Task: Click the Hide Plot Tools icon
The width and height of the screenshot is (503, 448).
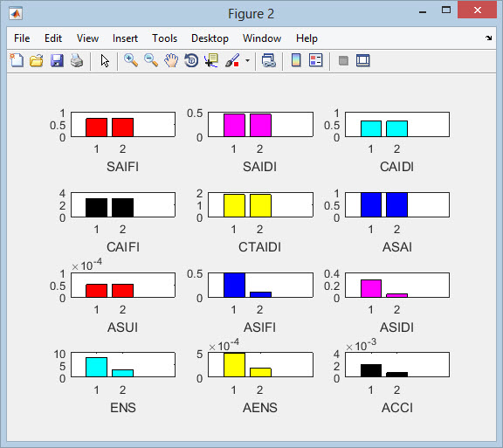Action: pos(343,60)
